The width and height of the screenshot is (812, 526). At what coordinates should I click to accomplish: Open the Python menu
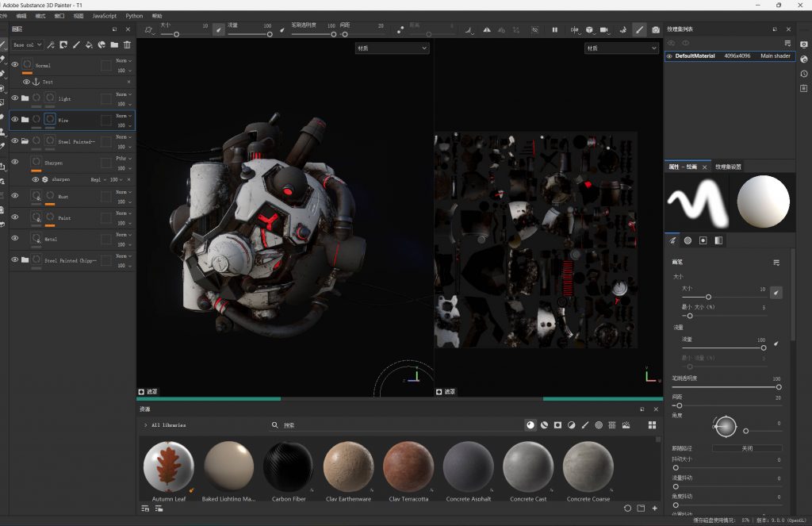(134, 16)
